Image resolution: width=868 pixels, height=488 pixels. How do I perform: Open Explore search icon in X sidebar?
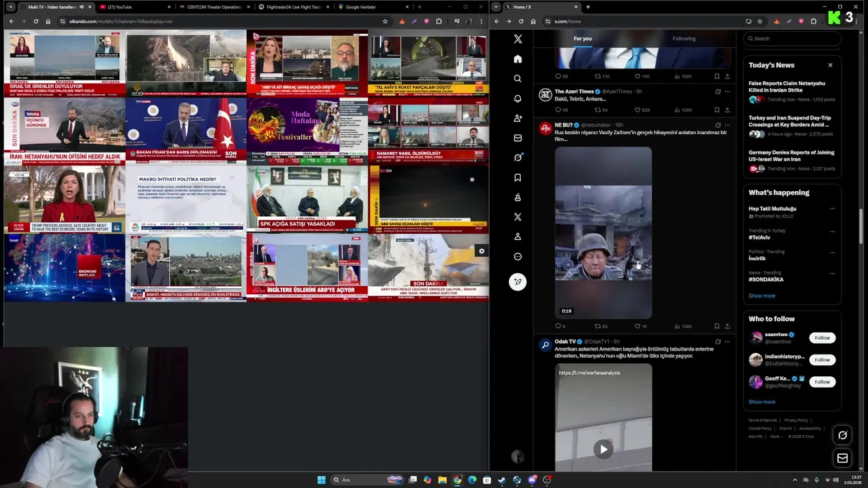pos(517,79)
